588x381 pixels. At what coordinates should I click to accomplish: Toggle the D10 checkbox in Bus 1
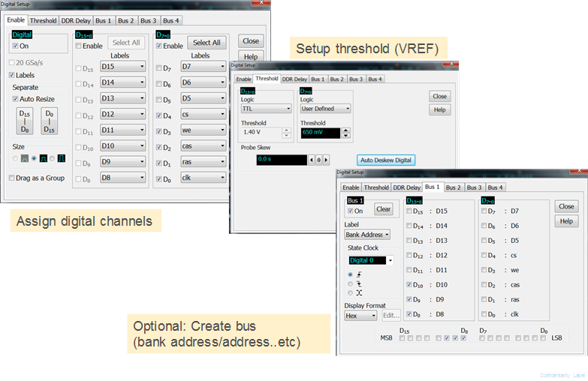409,285
